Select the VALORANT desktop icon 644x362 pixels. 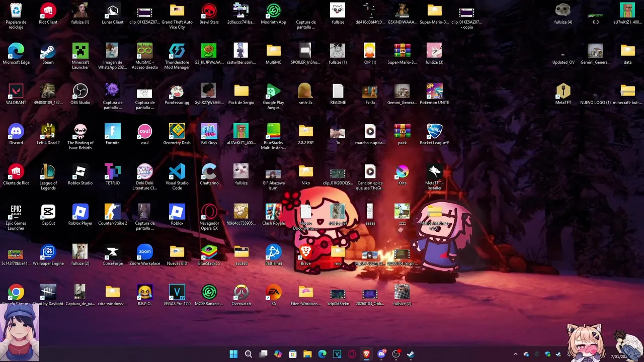[x=16, y=92]
